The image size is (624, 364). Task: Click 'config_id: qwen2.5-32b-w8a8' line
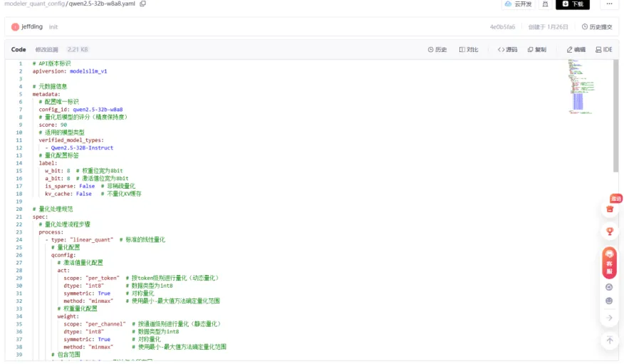[80, 110]
